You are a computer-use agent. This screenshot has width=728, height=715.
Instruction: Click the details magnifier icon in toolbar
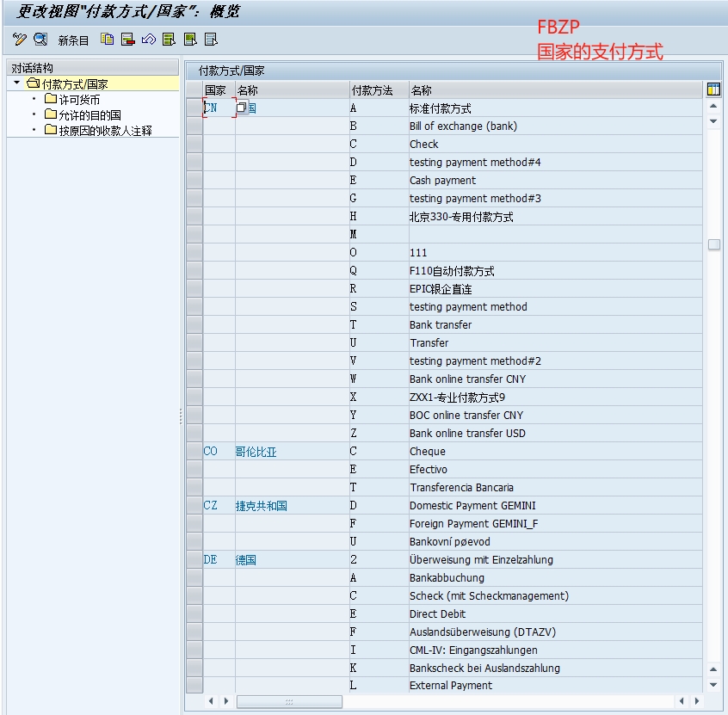pos(40,40)
